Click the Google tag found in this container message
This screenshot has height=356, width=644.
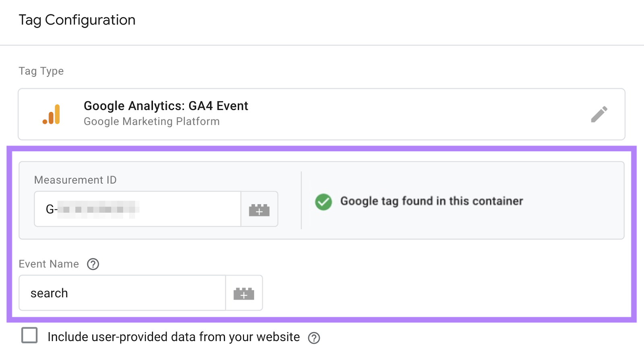click(x=431, y=201)
